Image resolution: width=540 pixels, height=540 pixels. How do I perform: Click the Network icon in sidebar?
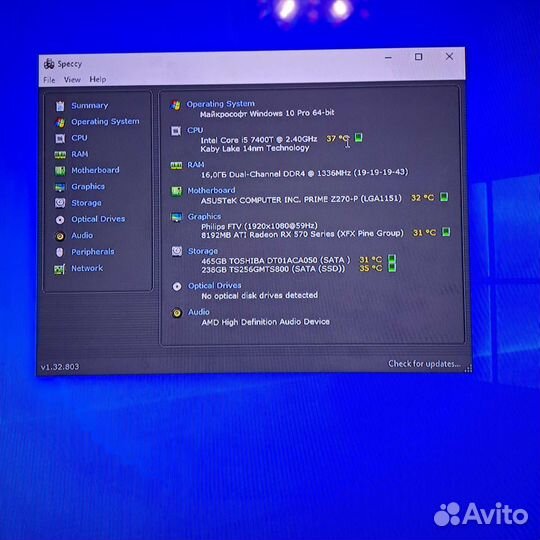60,269
